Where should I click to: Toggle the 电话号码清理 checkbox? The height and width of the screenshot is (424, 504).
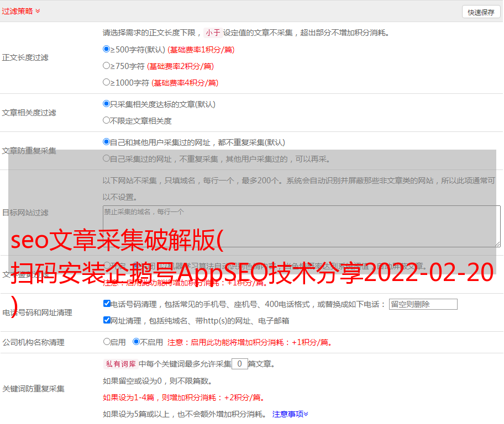click(x=107, y=304)
